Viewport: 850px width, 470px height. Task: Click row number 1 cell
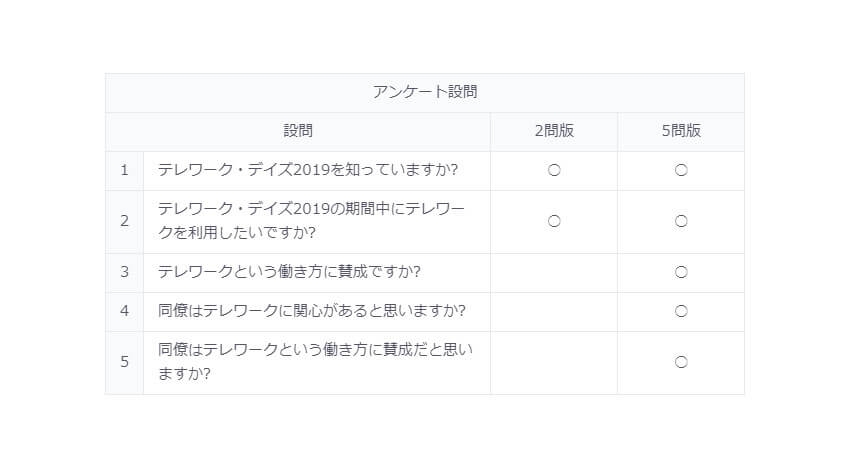point(124,171)
